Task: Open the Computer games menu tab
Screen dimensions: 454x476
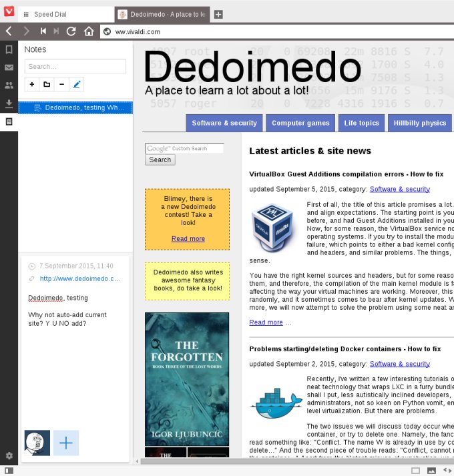Action: [300, 123]
